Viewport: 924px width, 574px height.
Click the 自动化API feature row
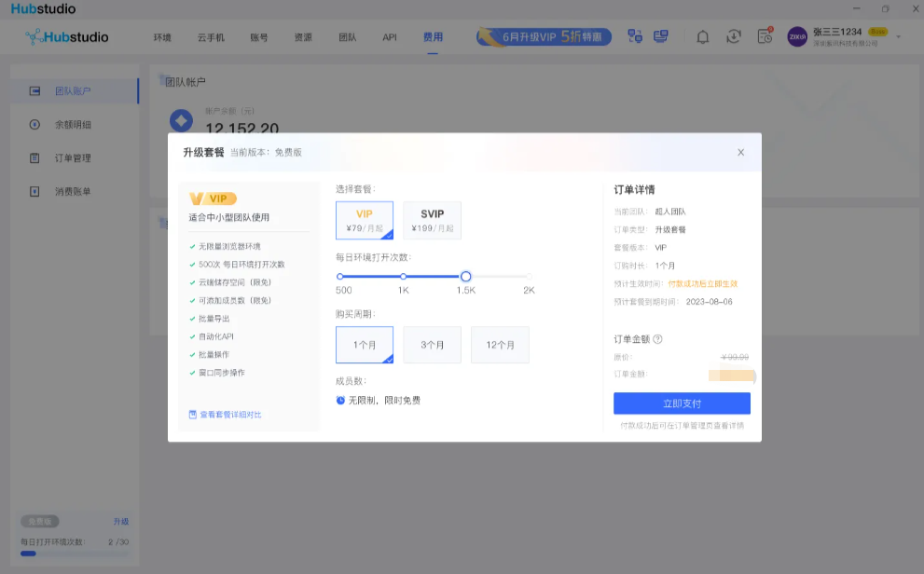click(212, 336)
